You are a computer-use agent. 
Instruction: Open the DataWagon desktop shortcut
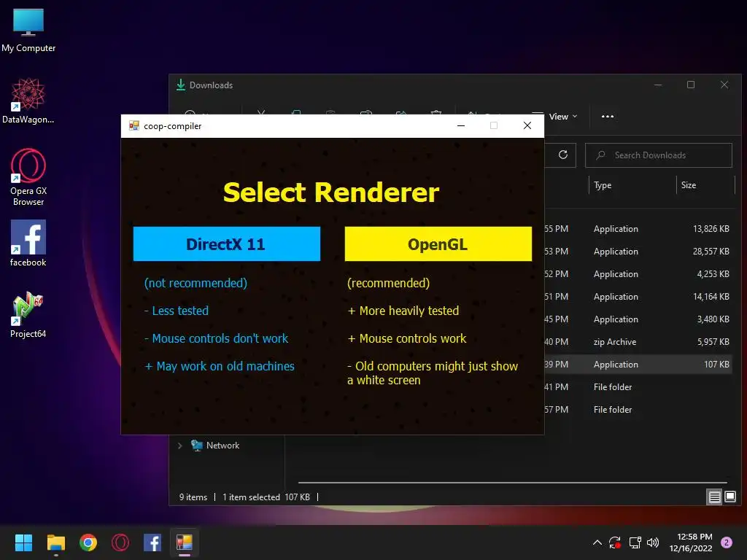(28, 101)
